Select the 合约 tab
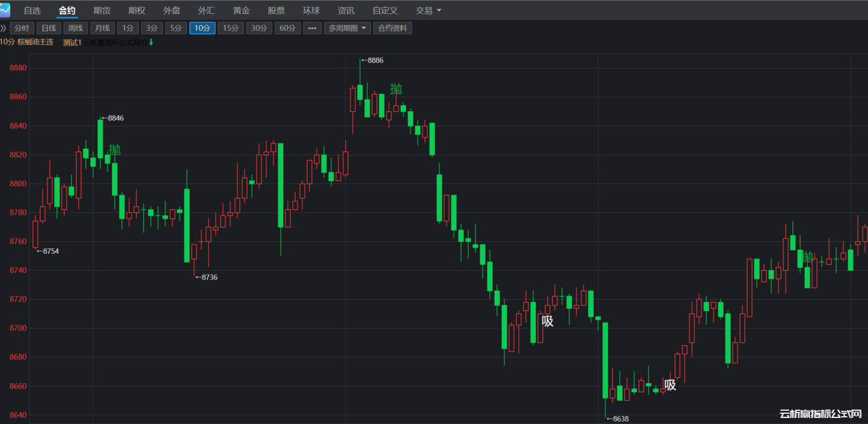Image resolution: width=868 pixels, height=424 pixels. pos(67,11)
